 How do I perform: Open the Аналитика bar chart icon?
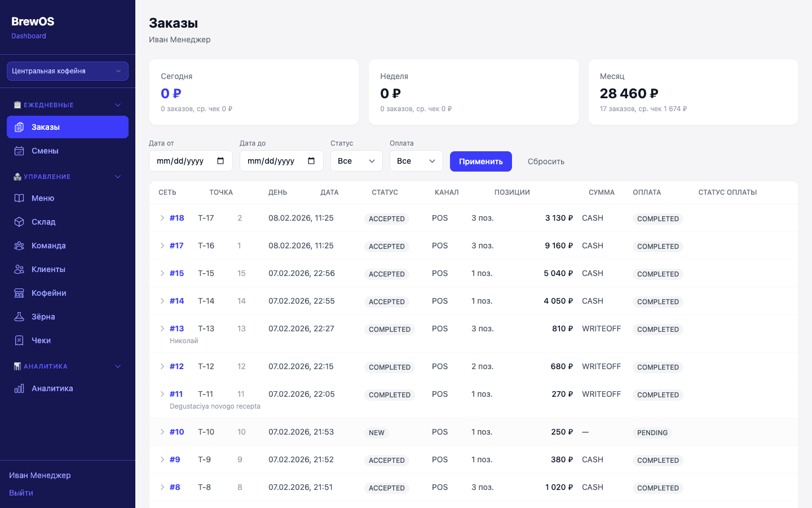(x=19, y=388)
